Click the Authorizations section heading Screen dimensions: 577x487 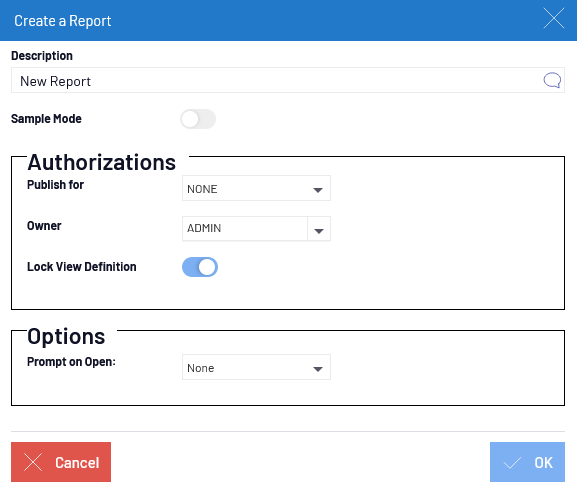tap(102, 162)
